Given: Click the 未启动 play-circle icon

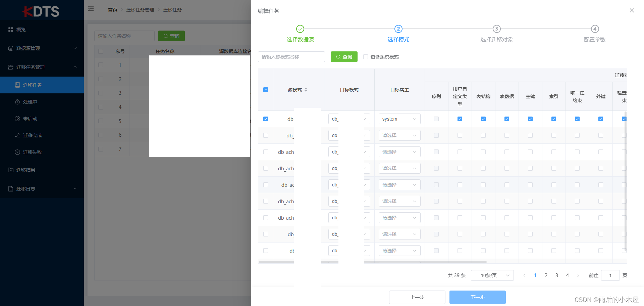Looking at the screenshot, I should click(17, 119).
